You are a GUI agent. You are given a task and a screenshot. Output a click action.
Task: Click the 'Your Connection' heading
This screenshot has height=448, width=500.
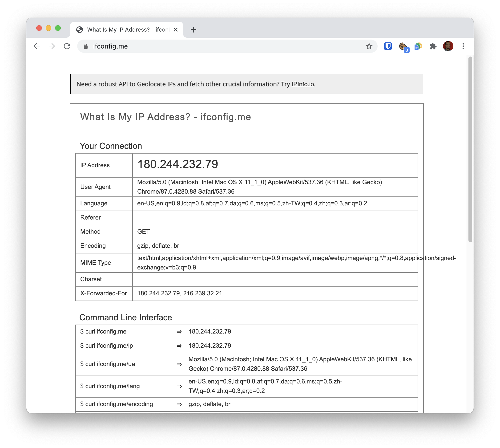111,146
